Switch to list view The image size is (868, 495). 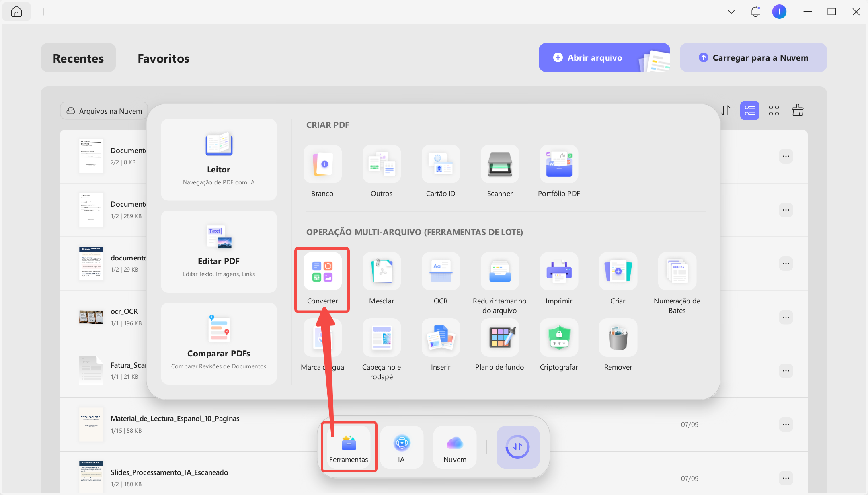coord(750,110)
